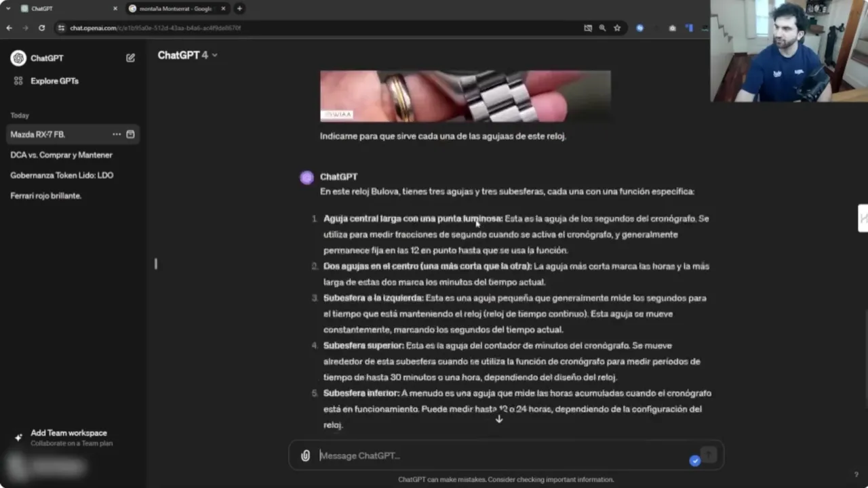Switch to montaña Montserrat Google tab
This screenshot has height=488, width=868.
[178, 9]
